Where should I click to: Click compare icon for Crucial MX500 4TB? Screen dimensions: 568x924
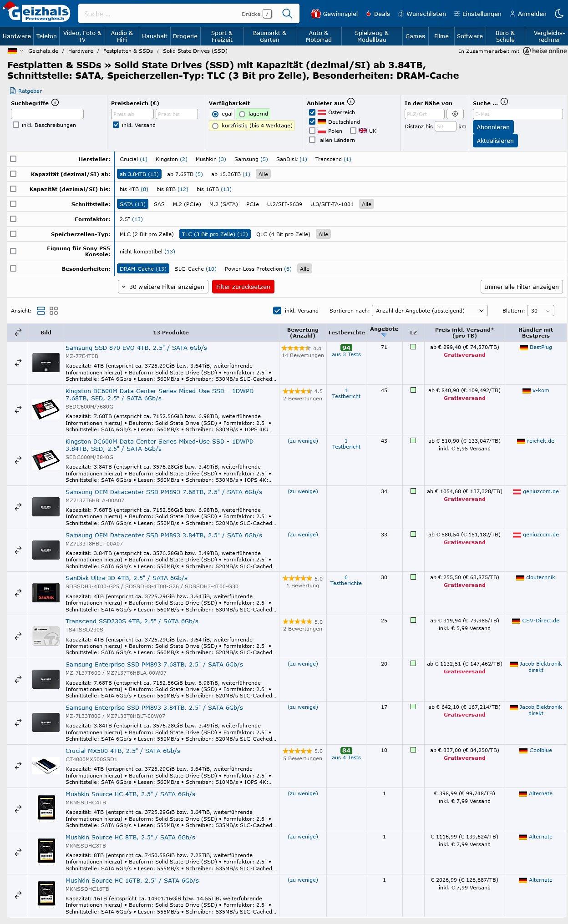(x=18, y=766)
